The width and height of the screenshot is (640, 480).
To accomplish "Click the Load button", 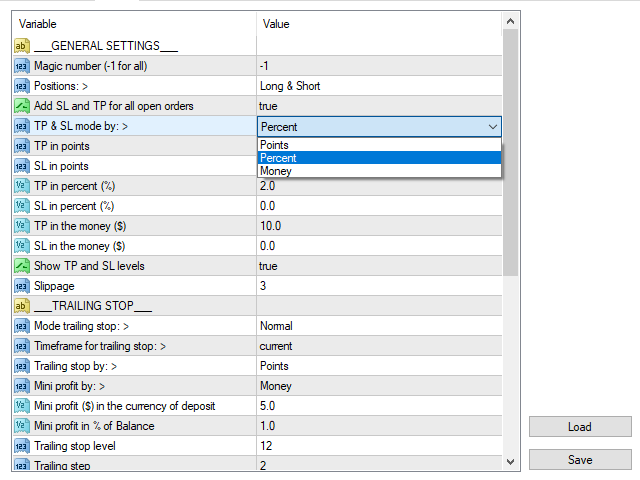I will [x=580, y=427].
